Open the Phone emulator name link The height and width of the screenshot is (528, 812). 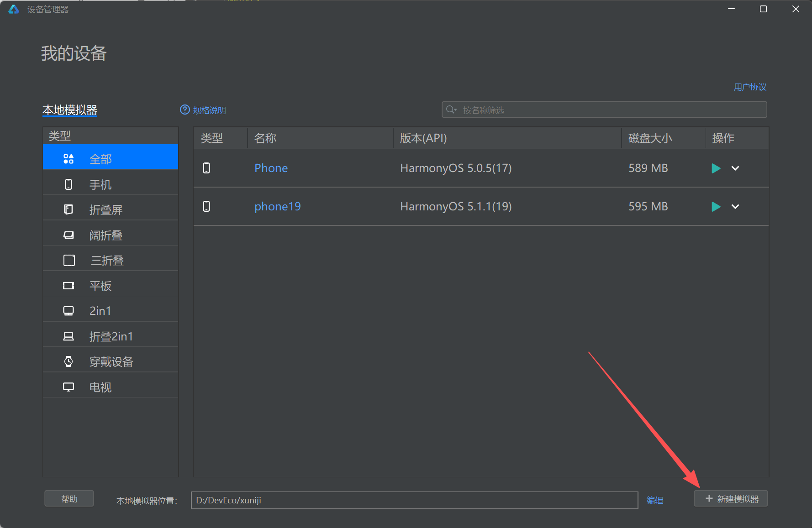271,168
